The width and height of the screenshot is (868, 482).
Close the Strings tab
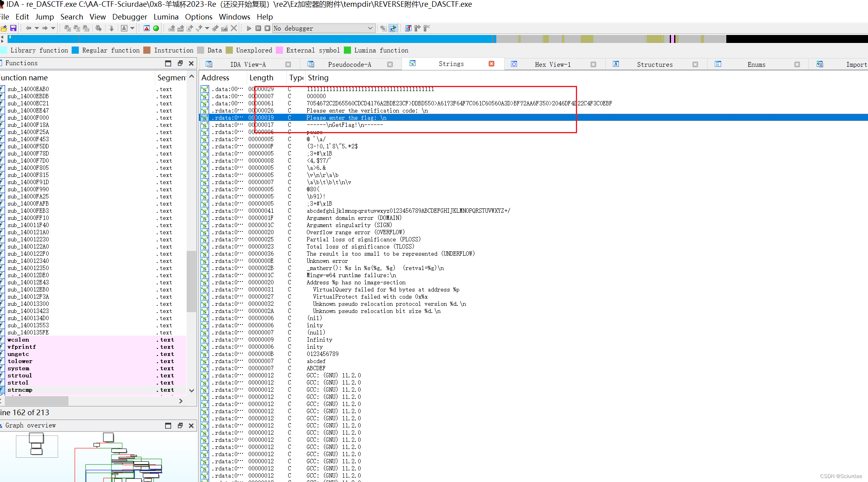(492, 64)
